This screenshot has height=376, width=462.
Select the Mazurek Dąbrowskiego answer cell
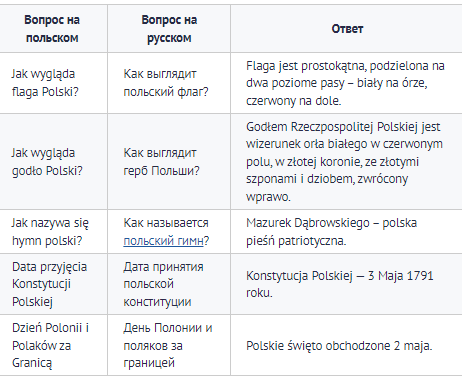(347, 232)
